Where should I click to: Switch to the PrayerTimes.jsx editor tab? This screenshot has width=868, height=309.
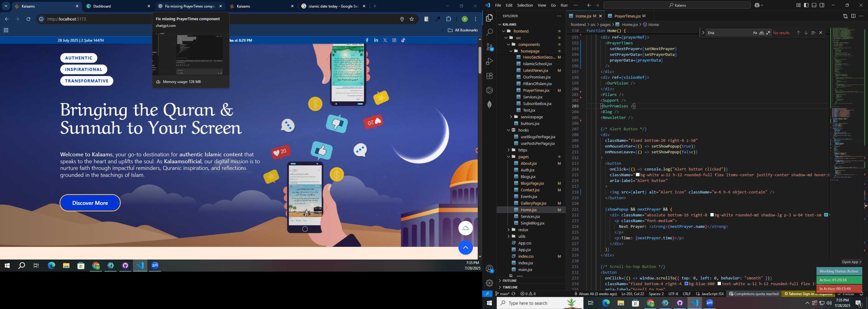[627, 16]
